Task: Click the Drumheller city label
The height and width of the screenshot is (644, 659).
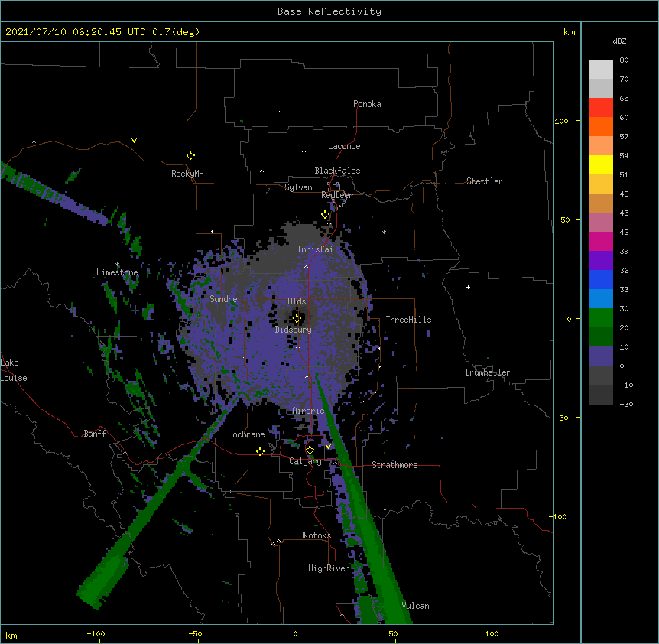Action: point(488,372)
